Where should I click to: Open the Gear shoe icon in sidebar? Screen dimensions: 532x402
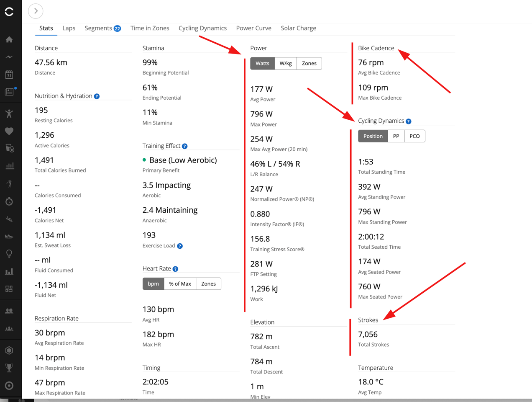9,237
